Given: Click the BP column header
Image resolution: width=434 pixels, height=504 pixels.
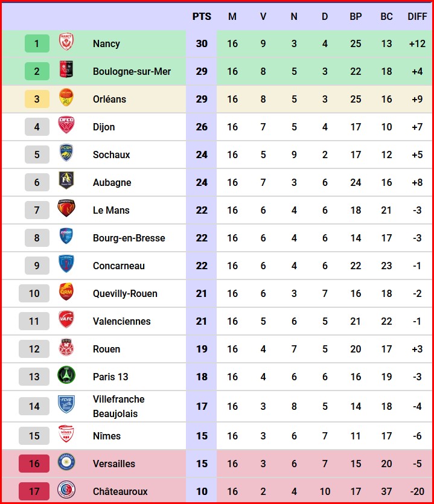Looking at the screenshot, I should (356, 16).
